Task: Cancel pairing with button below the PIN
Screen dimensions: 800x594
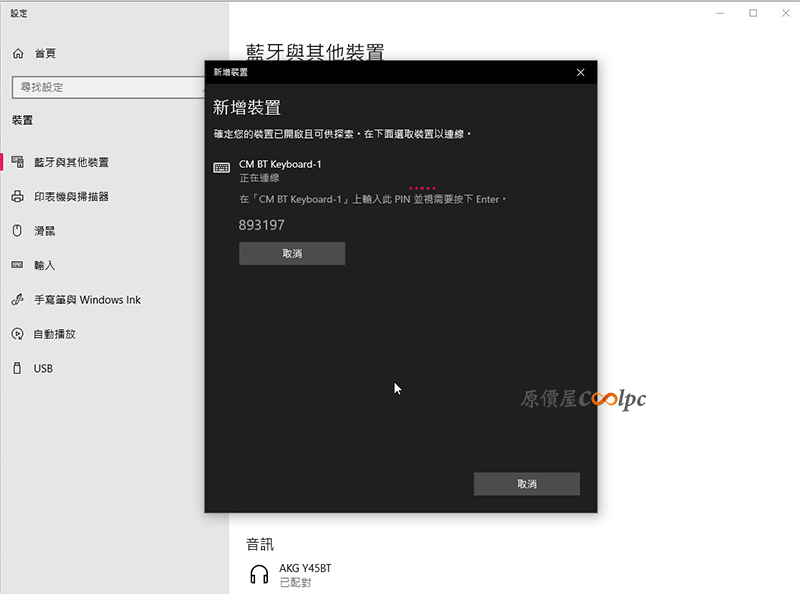Action: [292, 254]
